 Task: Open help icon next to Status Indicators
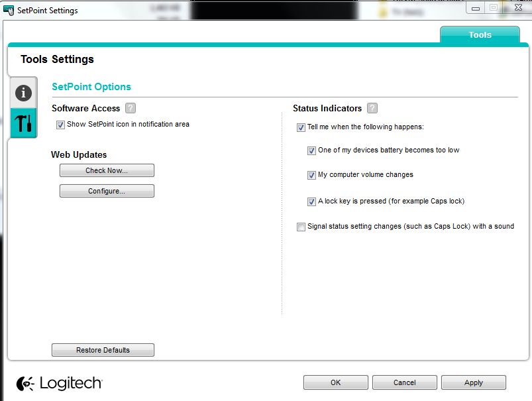pos(372,108)
